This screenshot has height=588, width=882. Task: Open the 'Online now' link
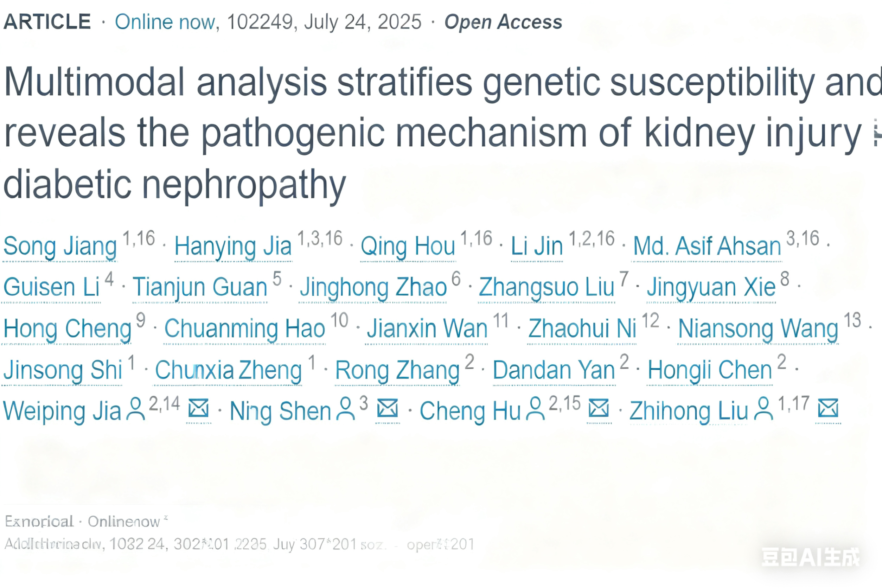point(165,22)
